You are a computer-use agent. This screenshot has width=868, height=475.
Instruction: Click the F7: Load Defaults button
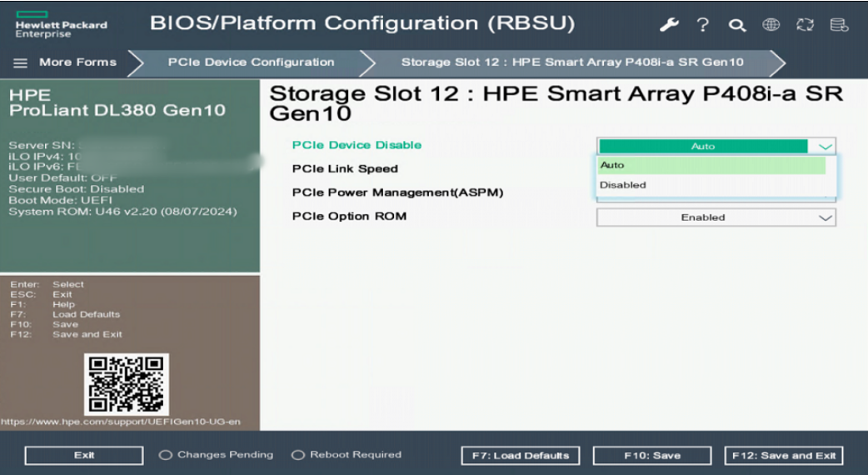pos(521,456)
